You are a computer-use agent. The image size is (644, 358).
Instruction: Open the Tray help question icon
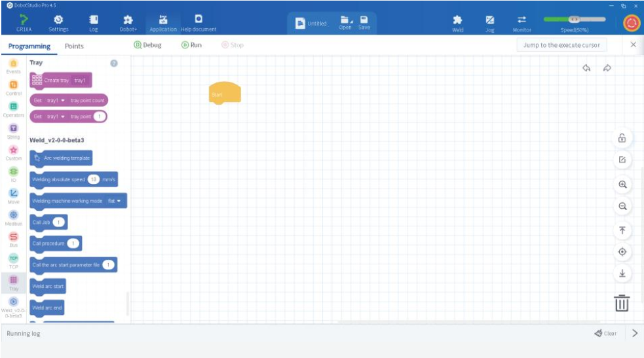pos(114,63)
